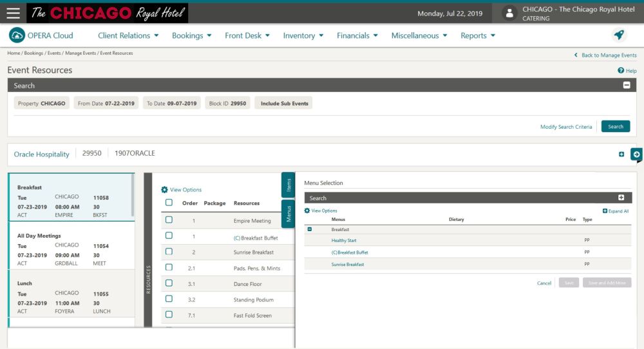Click the Order column header
Screen dimensions: 644x349
pos(190,203)
